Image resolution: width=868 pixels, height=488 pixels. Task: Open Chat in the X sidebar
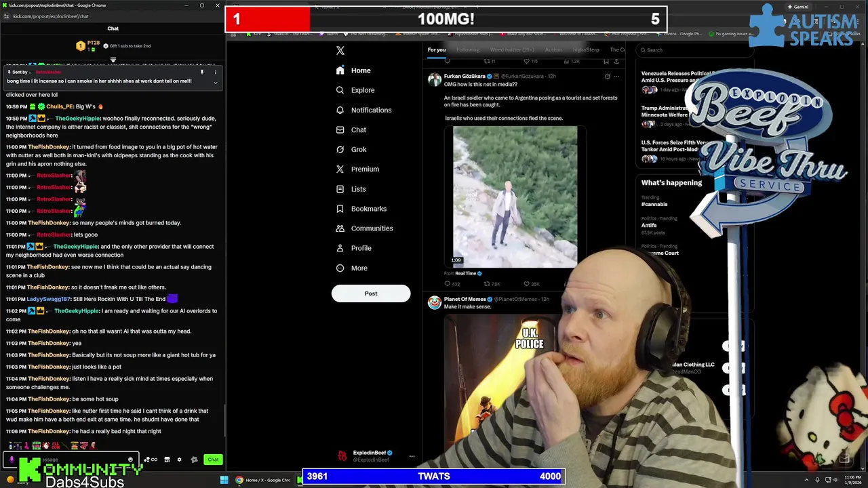[x=351, y=129]
